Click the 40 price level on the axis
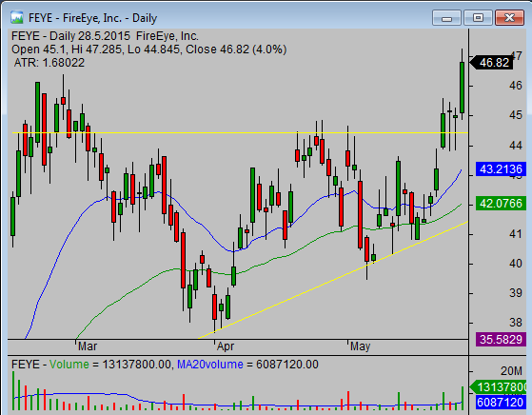 (516, 264)
